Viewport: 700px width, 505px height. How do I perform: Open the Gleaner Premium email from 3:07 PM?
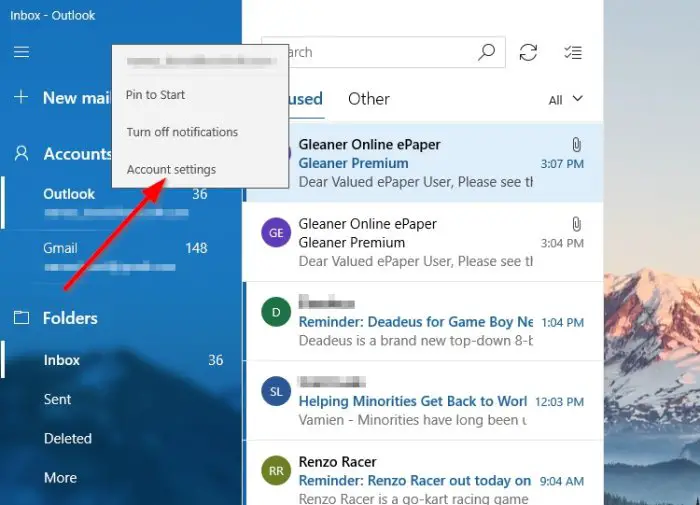424,163
